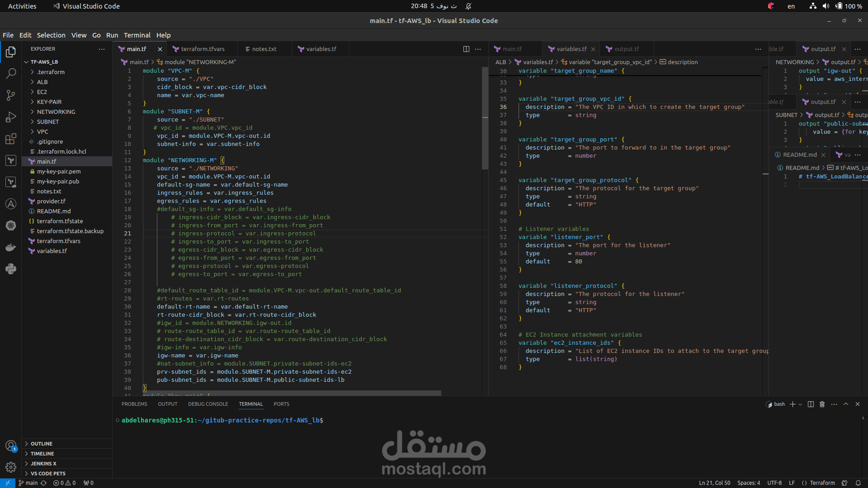The image size is (868, 488).
Task: Open Manage settings gear icon
Action: tap(11, 467)
